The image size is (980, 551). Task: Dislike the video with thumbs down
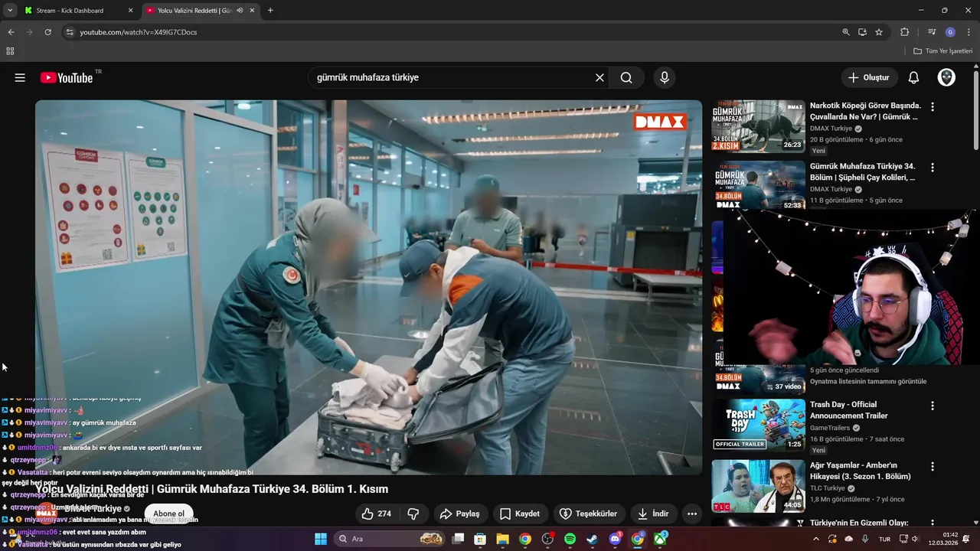coord(413,514)
